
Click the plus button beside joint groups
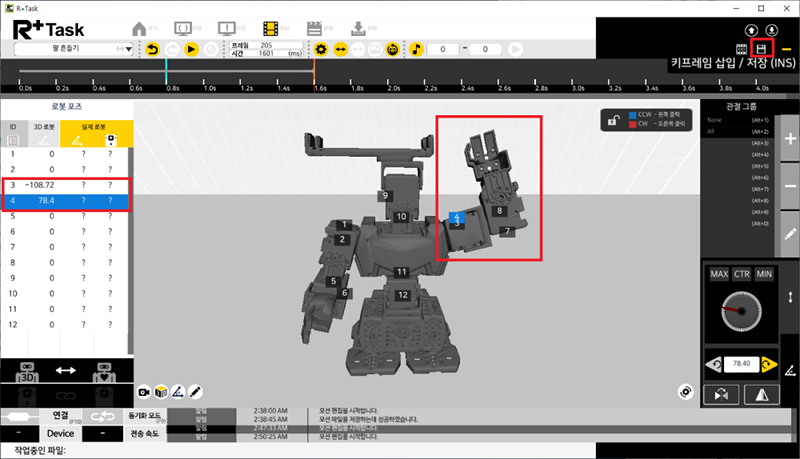coord(790,140)
